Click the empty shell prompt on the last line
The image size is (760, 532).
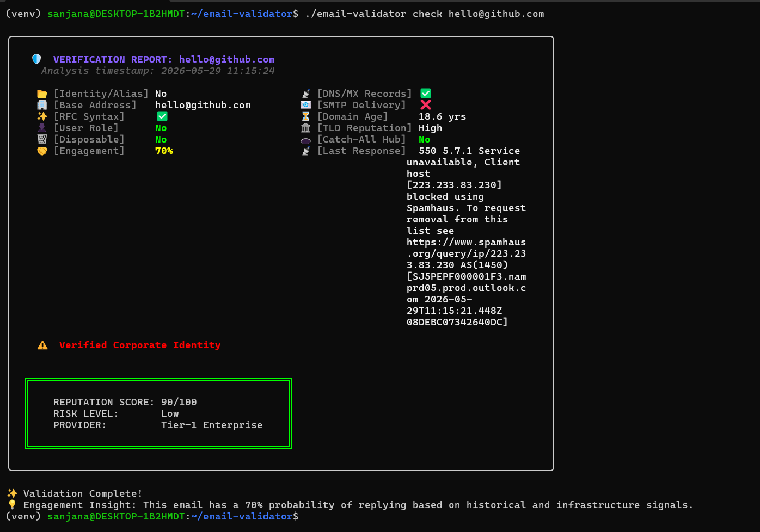click(152, 516)
